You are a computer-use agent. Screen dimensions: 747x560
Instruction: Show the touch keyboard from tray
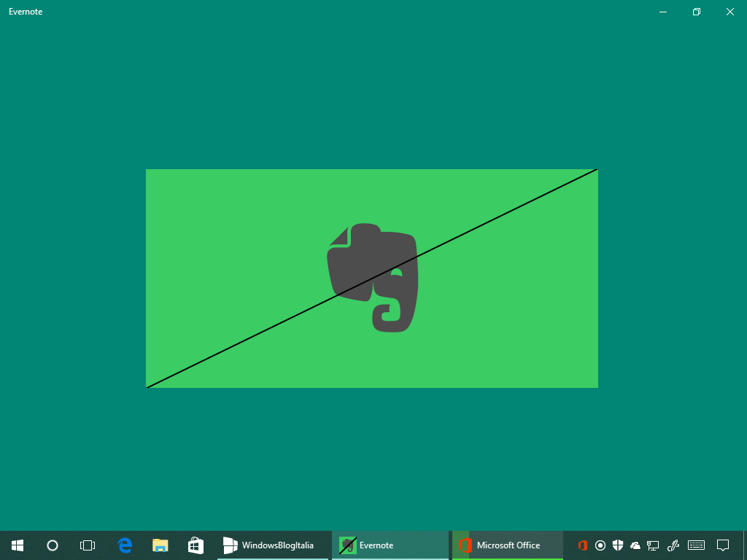click(697, 545)
